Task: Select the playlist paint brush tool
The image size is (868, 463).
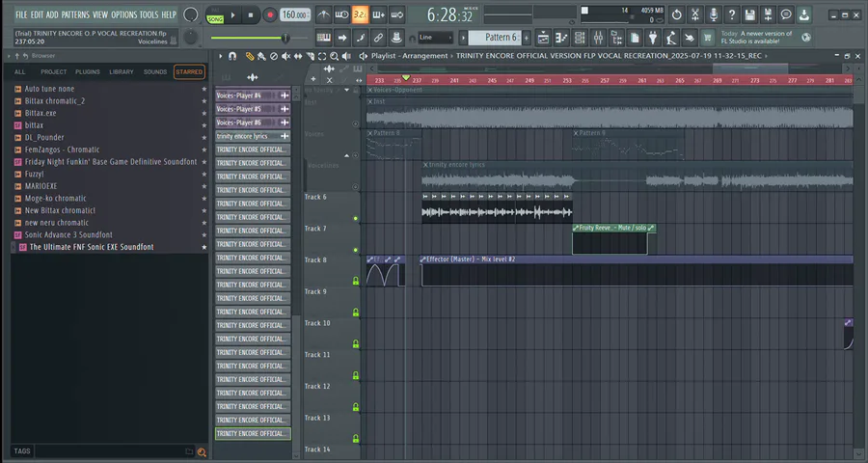Action: (x=261, y=56)
